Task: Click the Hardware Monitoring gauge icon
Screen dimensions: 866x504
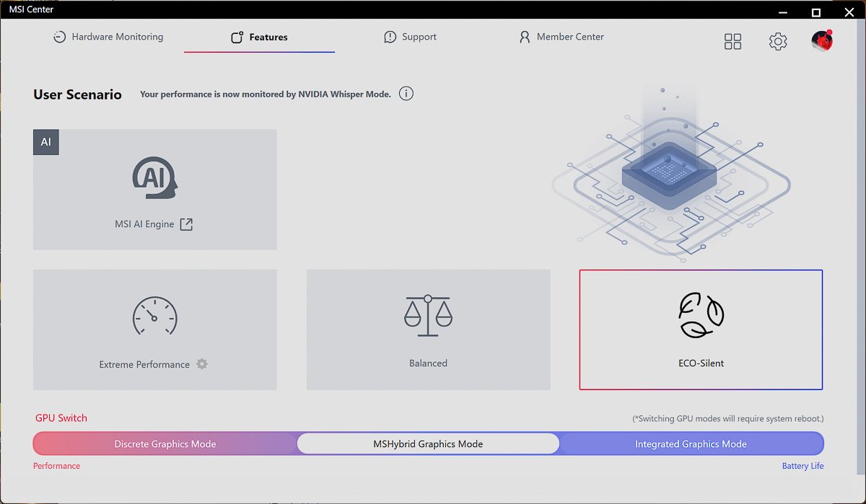Action: [60, 37]
